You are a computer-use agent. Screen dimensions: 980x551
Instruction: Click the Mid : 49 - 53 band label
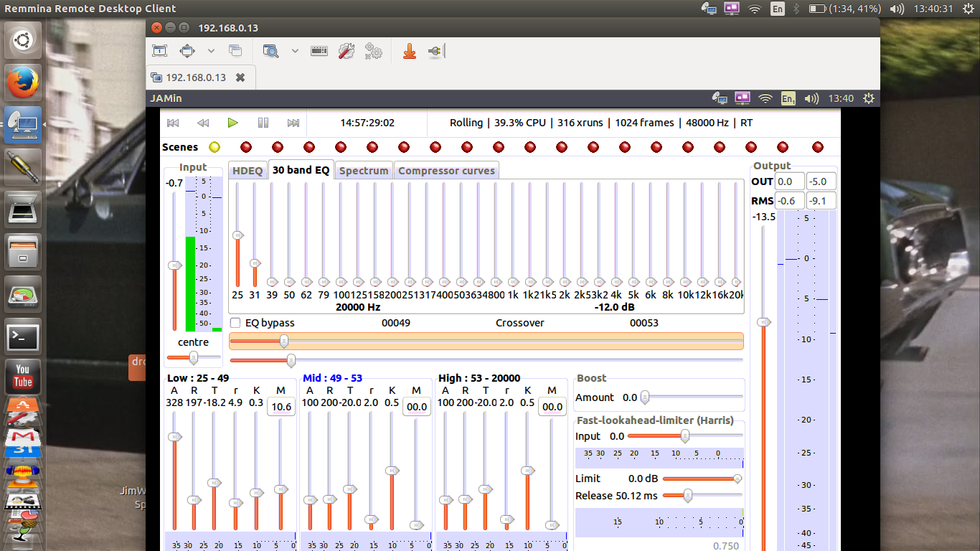[332, 378]
